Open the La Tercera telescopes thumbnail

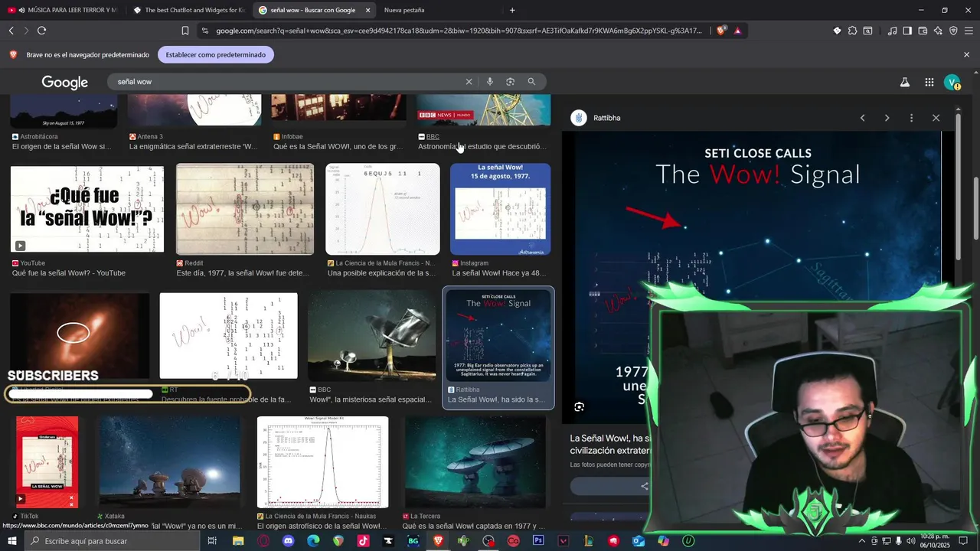pos(475,462)
